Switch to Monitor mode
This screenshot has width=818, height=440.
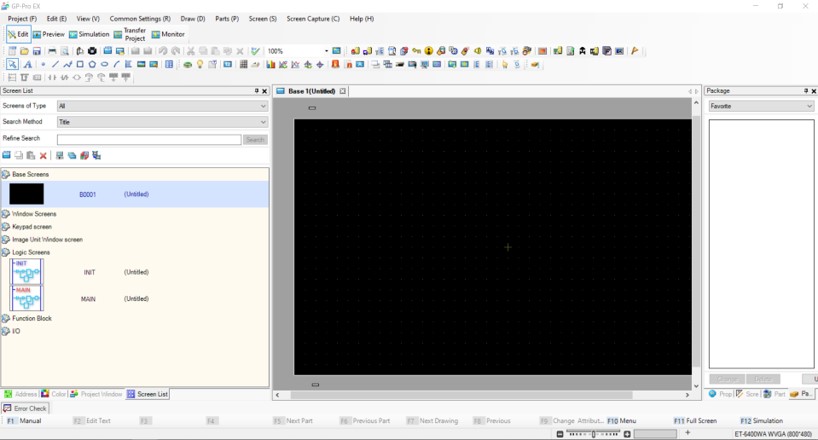point(168,34)
